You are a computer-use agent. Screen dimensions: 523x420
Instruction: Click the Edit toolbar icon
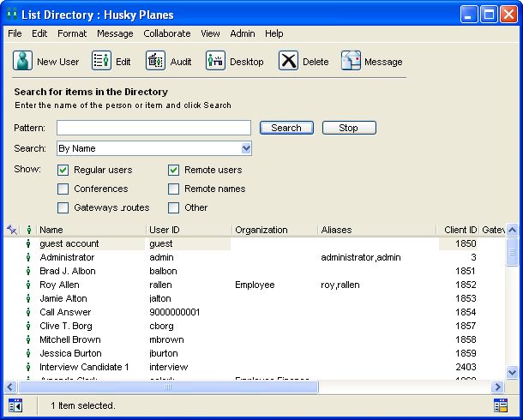(101, 61)
